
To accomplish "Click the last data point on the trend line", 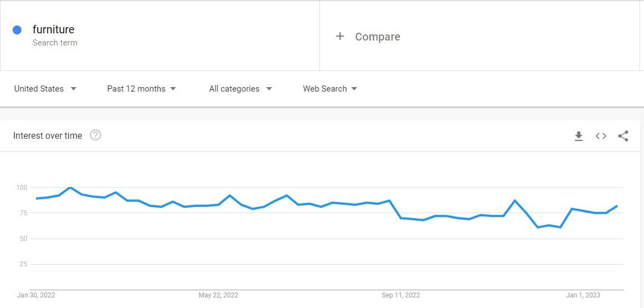I will [x=617, y=206].
